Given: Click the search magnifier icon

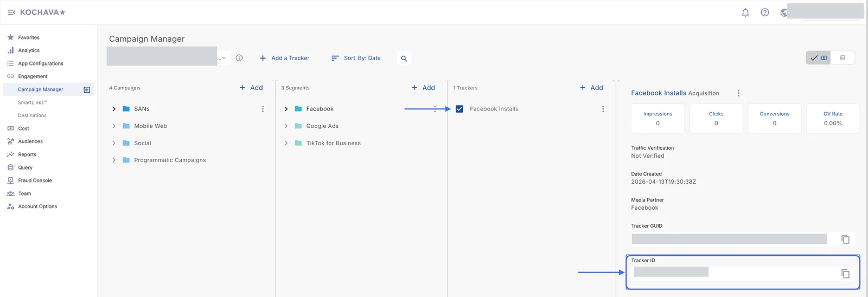Looking at the screenshot, I should (404, 59).
